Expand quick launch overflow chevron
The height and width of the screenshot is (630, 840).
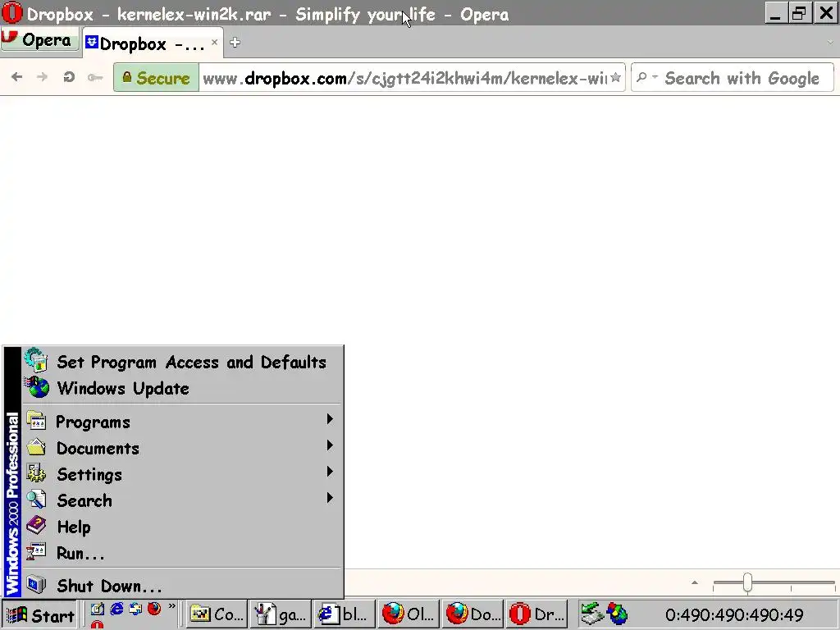171,606
